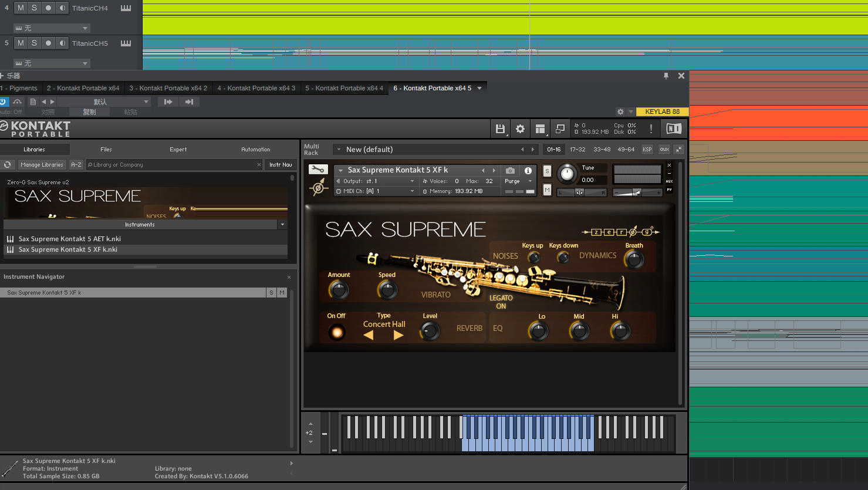Screen dimensions: 868x490
Task: Expand the Instruments dropdown in library
Action: click(x=282, y=225)
